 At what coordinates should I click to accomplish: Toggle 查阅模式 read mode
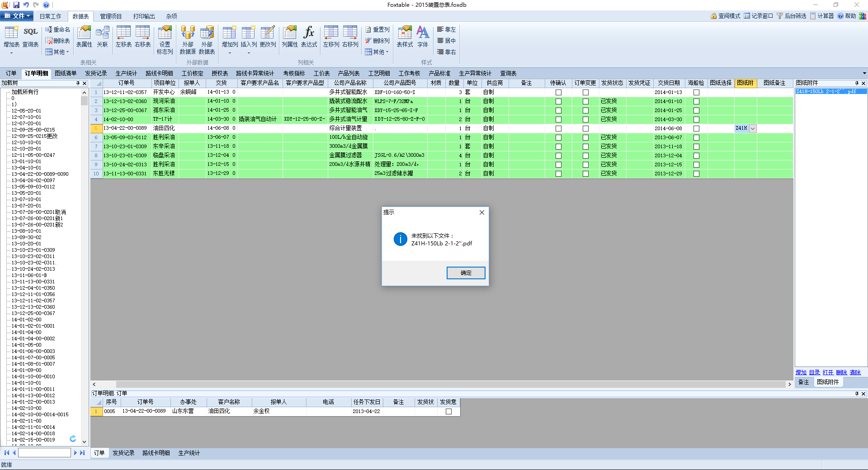[x=725, y=16]
